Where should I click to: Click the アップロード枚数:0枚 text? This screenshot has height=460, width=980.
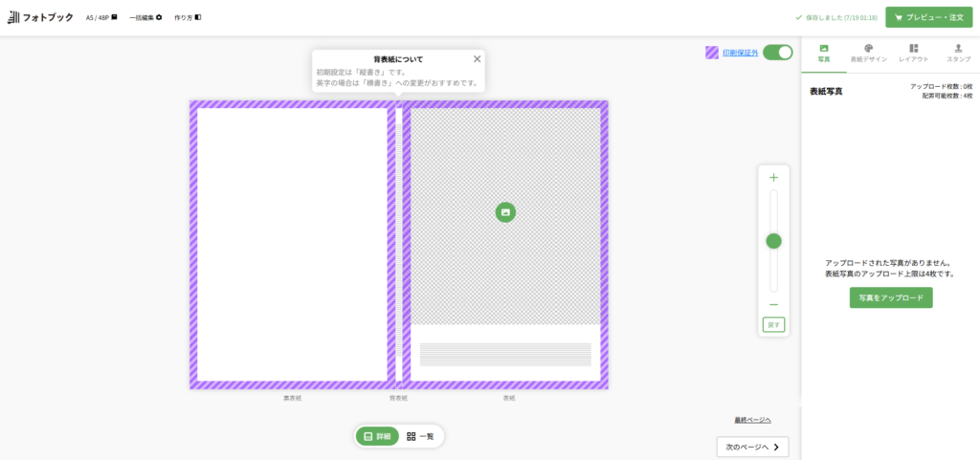tap(942, 86)
